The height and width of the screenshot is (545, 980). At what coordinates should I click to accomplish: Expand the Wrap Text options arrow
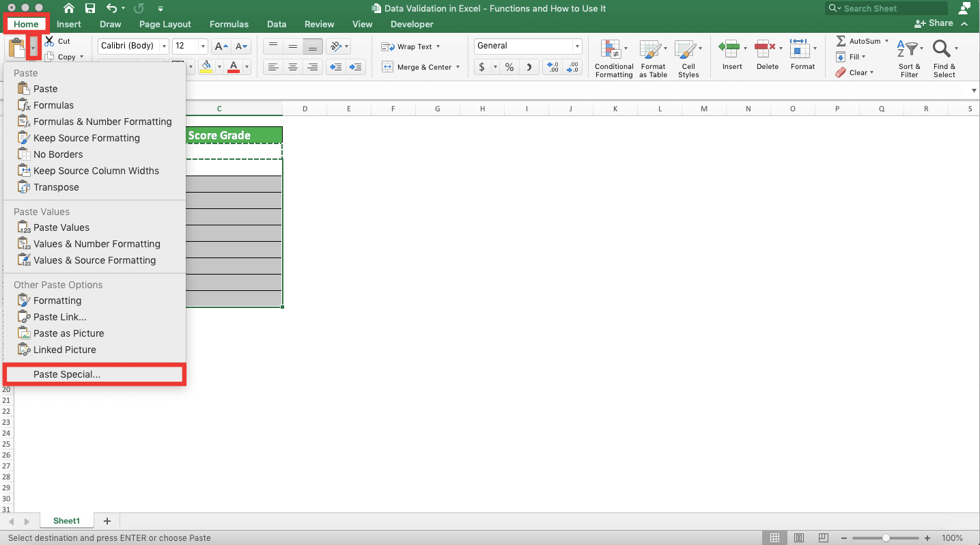pos(438,46)
